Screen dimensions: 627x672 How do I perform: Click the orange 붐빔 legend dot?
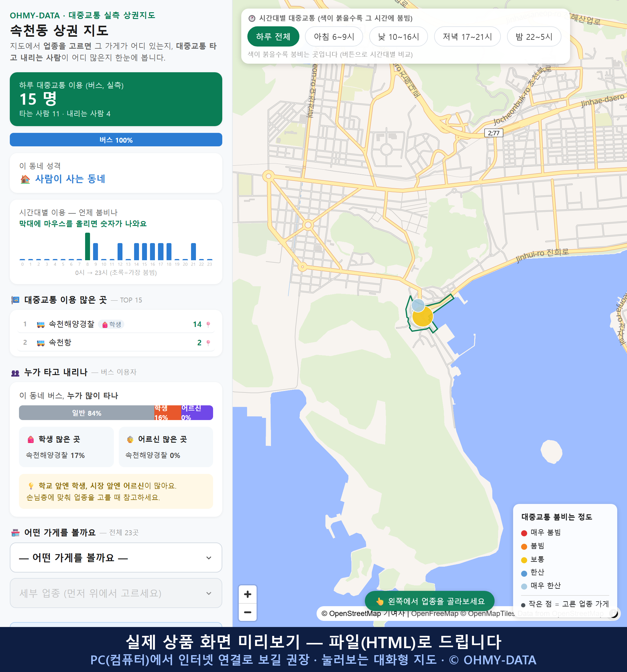coord(524,546)
